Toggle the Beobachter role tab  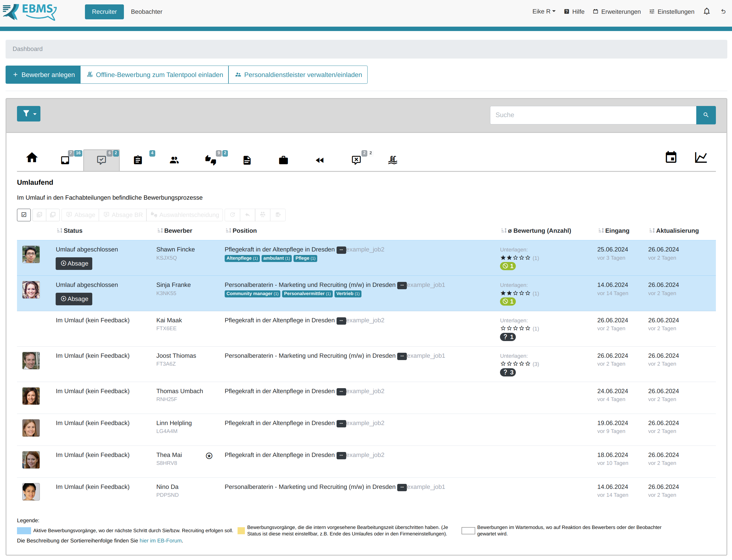pyautogui.click(x=146, y=11)
